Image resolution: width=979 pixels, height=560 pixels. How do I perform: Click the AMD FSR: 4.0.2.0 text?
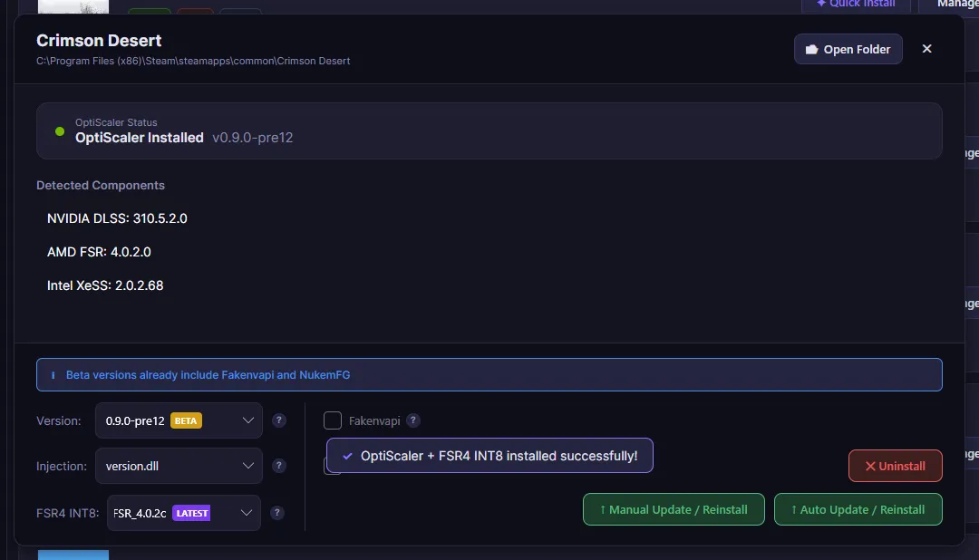(100, 252)
